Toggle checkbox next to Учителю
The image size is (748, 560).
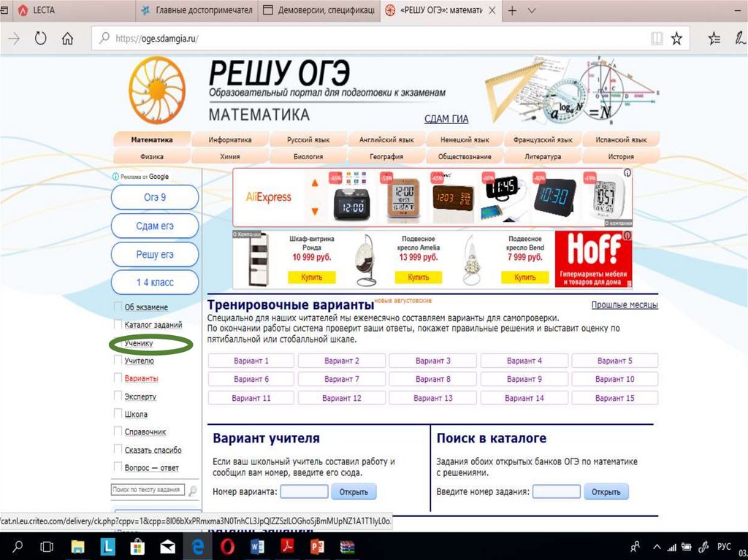tap(118, 360)
